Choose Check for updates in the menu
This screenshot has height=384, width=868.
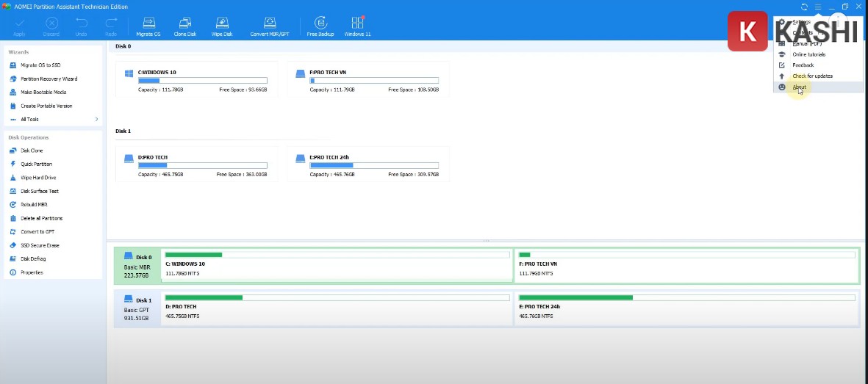(812, 76)
